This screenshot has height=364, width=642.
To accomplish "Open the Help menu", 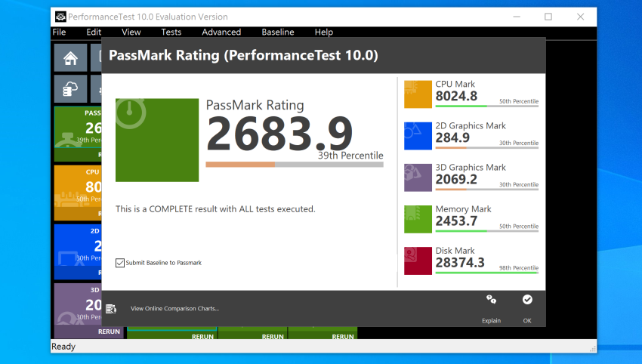I will 324,32.
